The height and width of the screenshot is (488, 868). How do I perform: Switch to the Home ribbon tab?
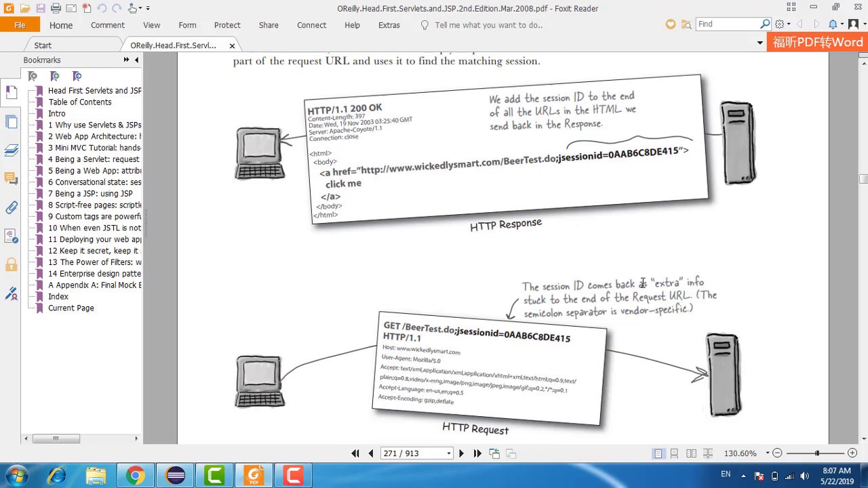point(61,25)
